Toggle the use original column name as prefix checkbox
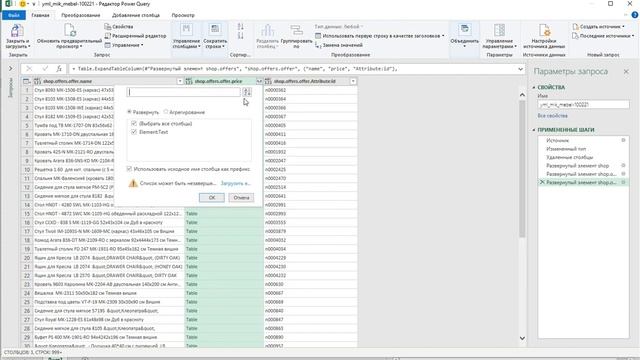Image resolution: width=640 pixels, height=360 pixels. pos(129,169)
